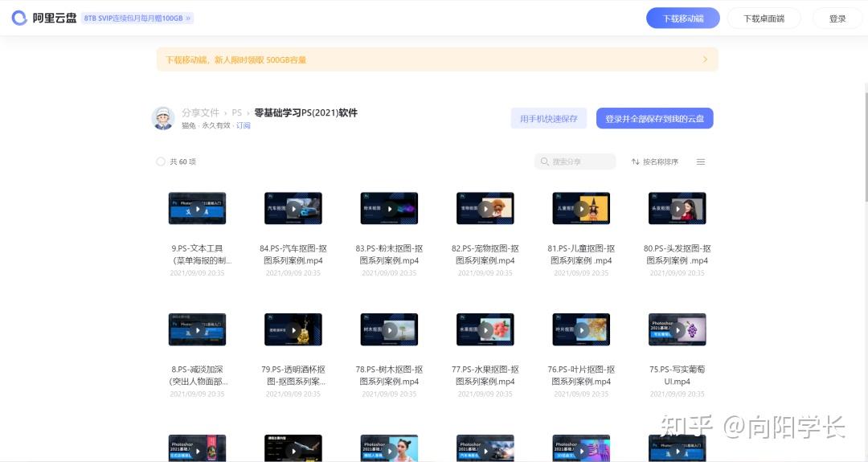Play the 81.PS-儿童抠图 video thumbnail
Viewport: 868px width, 462px height.
click(x=581, y=209)
